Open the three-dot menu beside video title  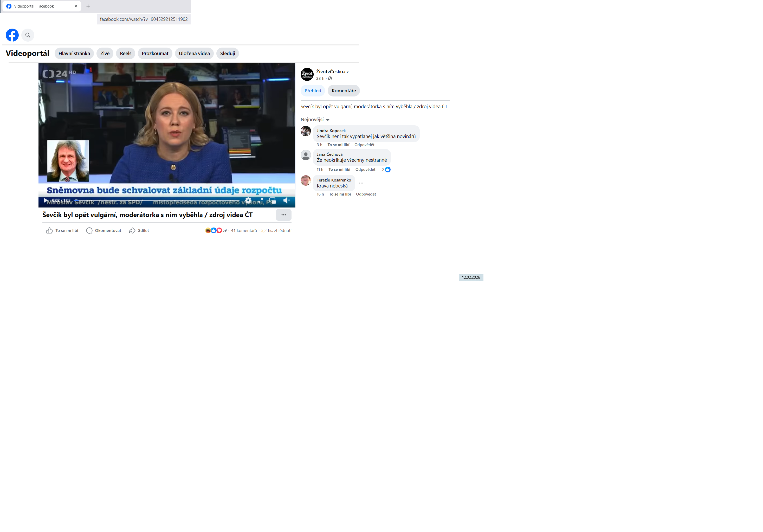coord(283,215)
